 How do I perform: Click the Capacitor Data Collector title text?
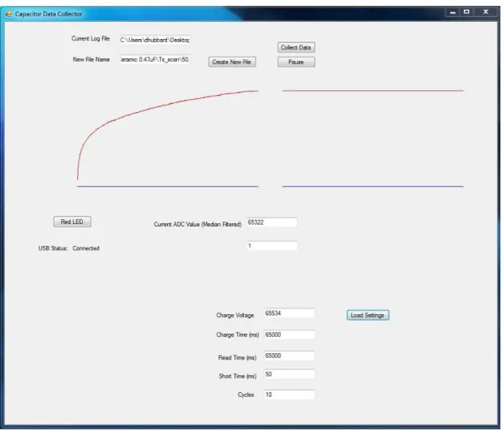point(49,14)
